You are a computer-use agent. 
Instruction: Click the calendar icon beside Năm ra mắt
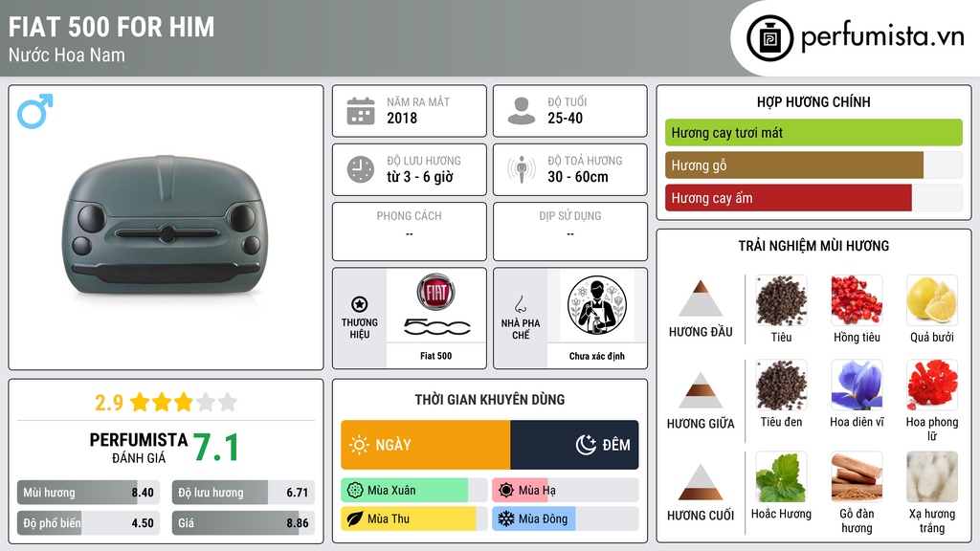point(361,111)
